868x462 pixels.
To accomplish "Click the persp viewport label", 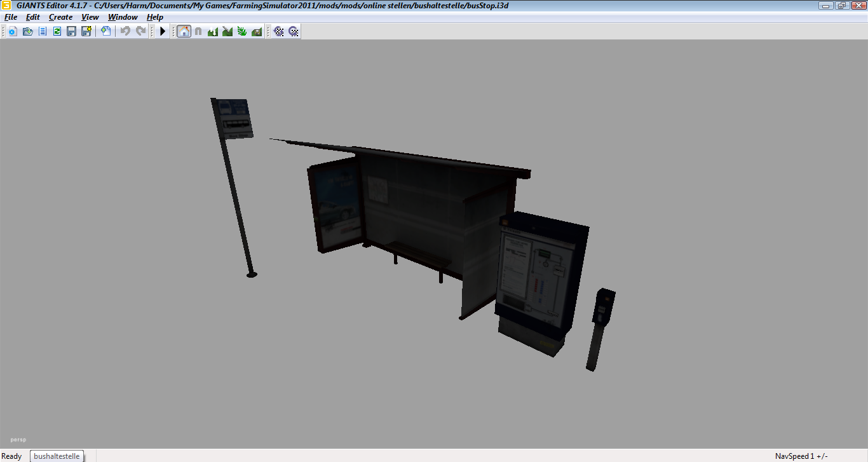I will 18,439.
